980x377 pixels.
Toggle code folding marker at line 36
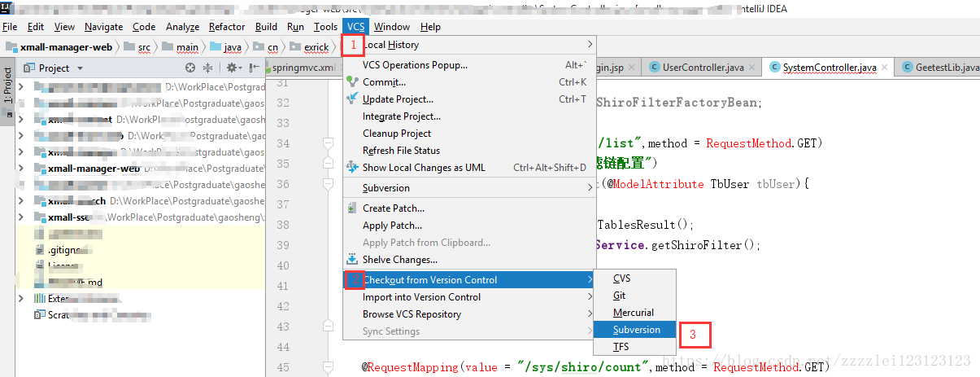[x=329, y=184]
